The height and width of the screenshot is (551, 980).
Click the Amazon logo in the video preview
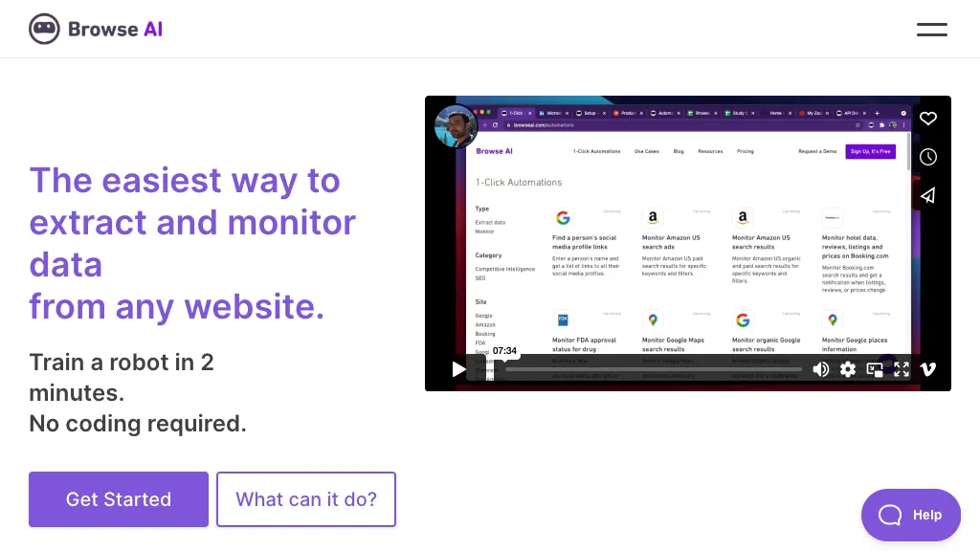click(653, 218)
